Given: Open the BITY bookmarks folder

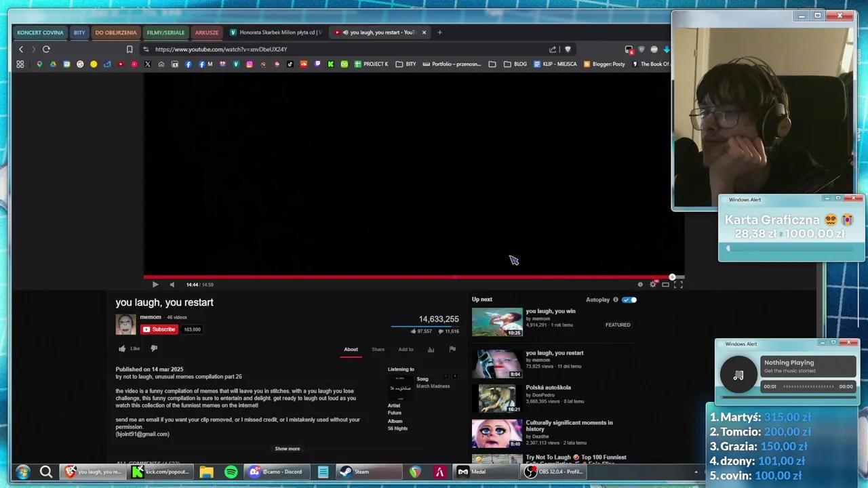Looking at the screenshot, I should point(406,64).
